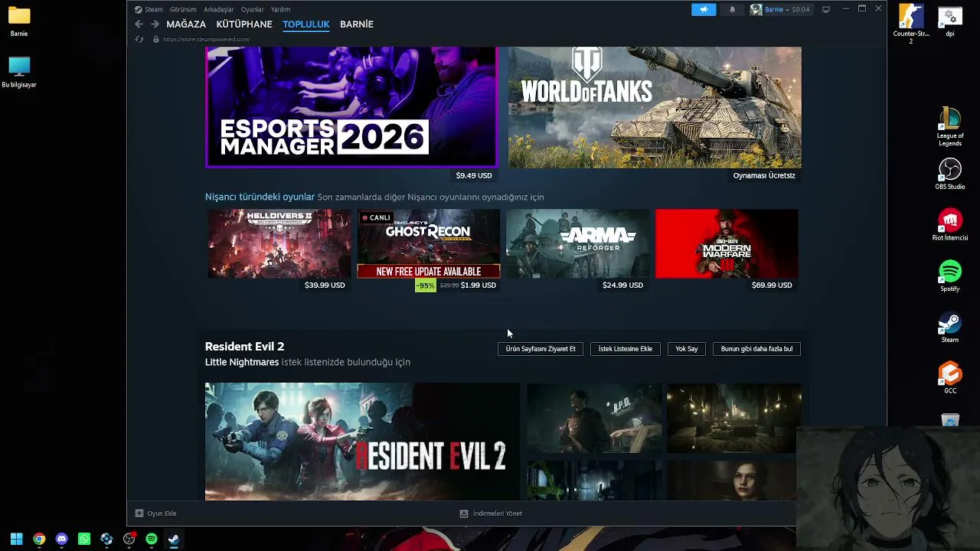Viewport: 980px width, 551px height.
Task: Open the Oyunlar menu
Action: point(252,9)
